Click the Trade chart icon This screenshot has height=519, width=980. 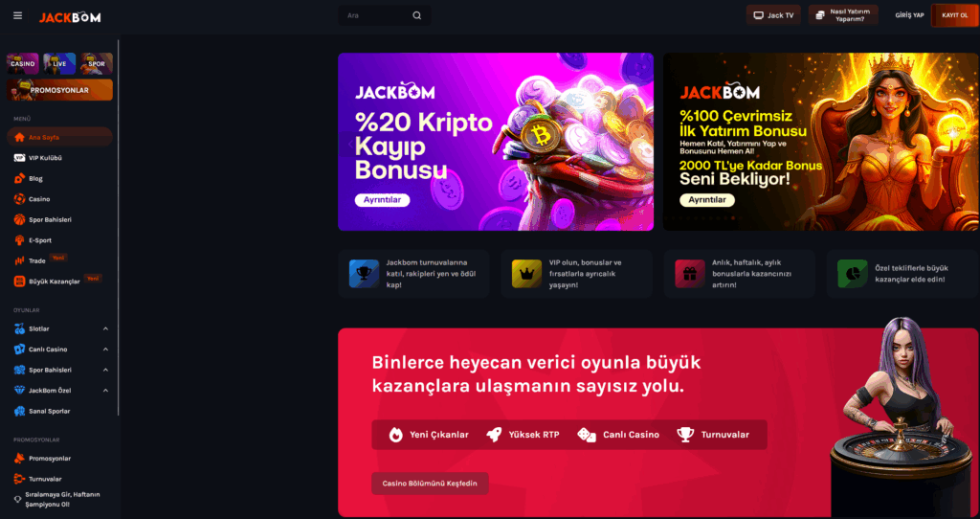pyautogui.click(x=19, y=260)
